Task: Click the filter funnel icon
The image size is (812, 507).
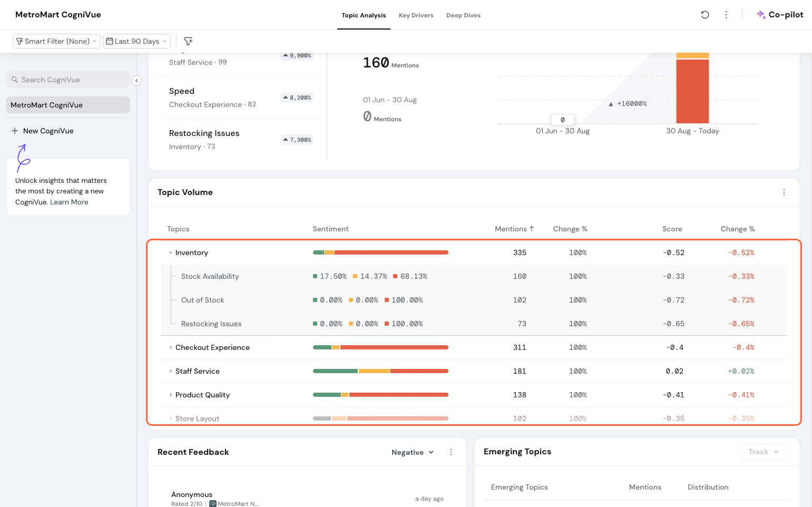Action: tap(188, 41)
